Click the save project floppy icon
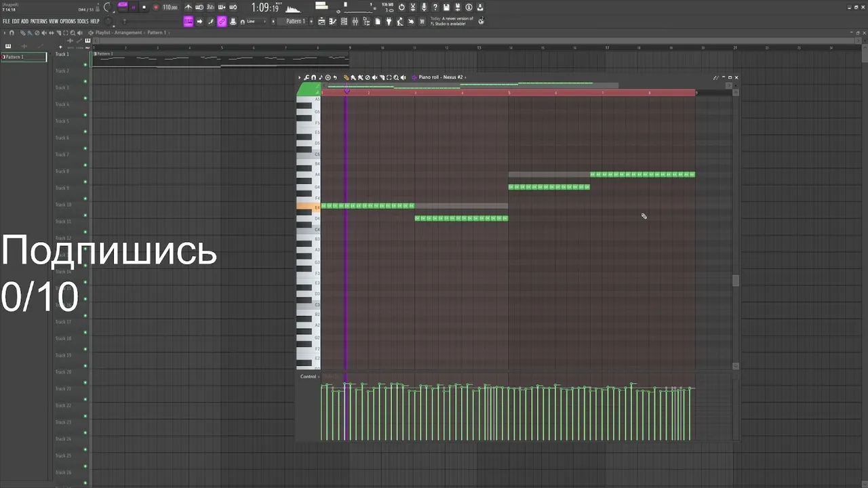The width and height of the screenshot is (868, 488). click(x=446, y=7)
